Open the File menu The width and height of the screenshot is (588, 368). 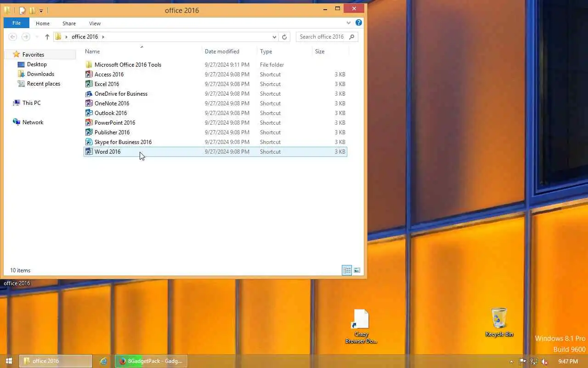(x=17, y=23)
